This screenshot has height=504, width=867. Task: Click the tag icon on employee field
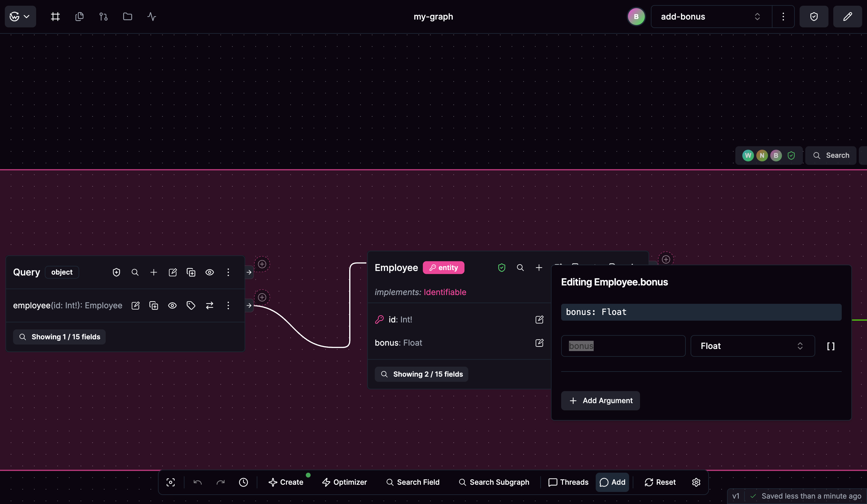click(x=191, y=305)
